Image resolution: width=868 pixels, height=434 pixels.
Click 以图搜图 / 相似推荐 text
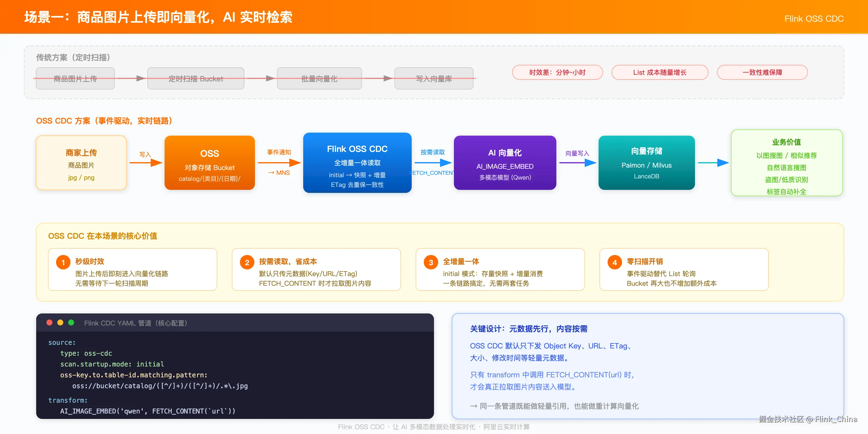pos(786,155)
